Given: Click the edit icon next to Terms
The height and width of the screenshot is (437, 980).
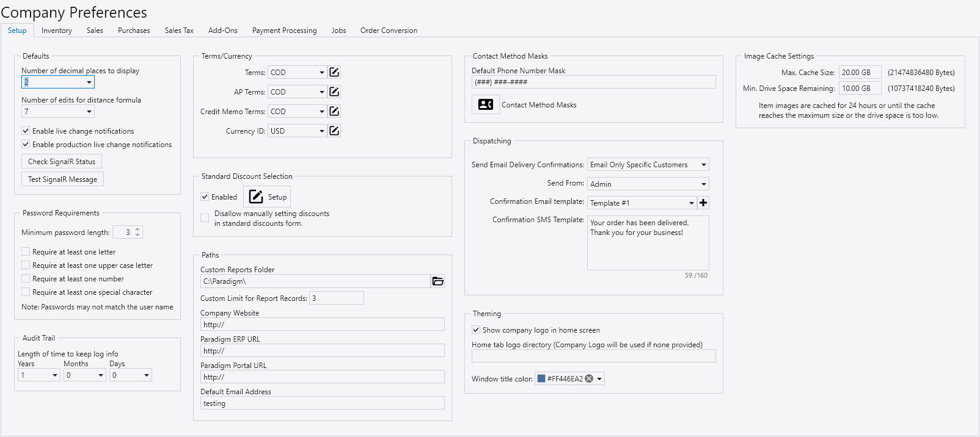Looking at the screenshot, I should pos(334,73).
